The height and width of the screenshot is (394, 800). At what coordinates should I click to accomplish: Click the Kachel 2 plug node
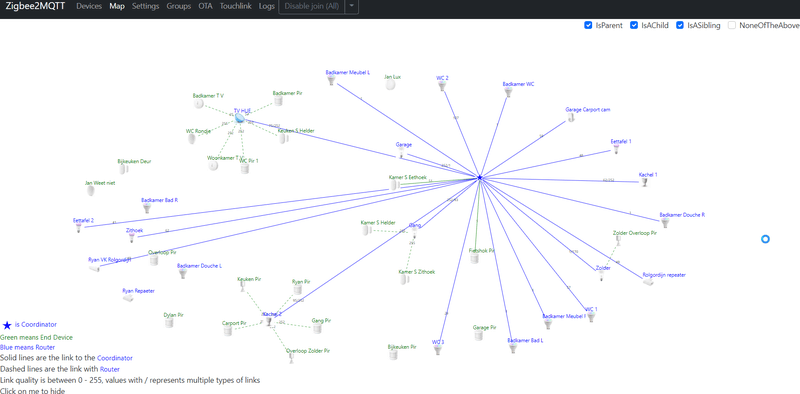(x=268, y=322)
